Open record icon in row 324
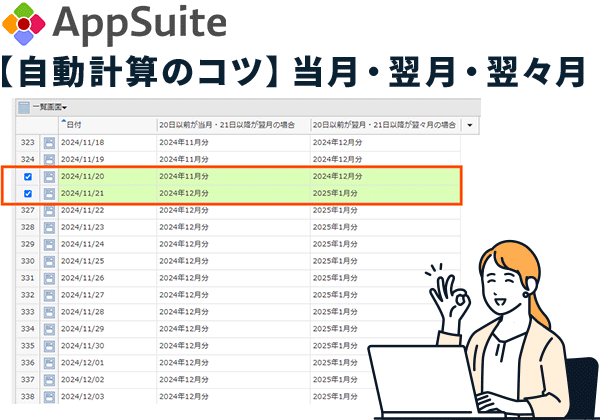Image resolution: width=600 pixels, height=420 pixels. [49, 160]
